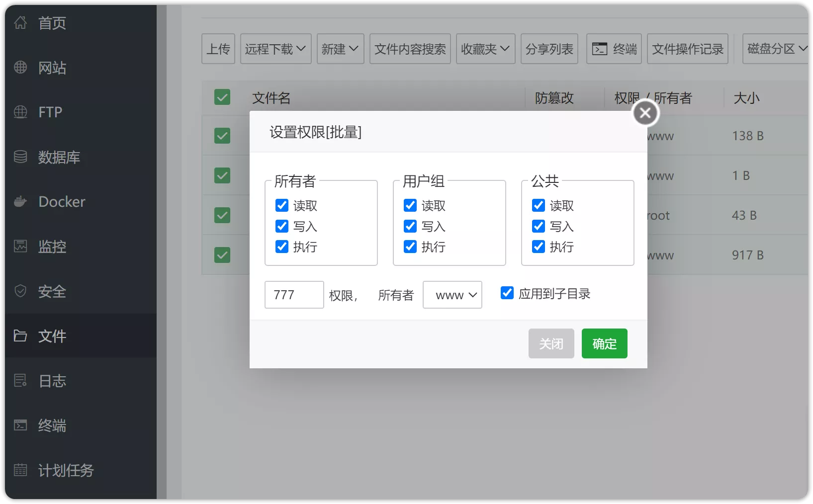Click the home icon in sidebar
The height and width of the screenshot is (504, 813).
click(x=20, y=23)
